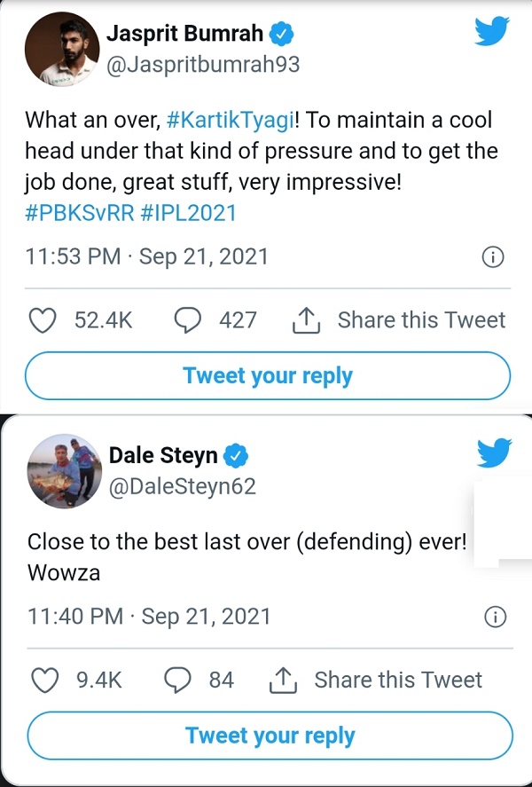Like Jasprit Bumrah's tweet with the heart icon
Image resolution: width=532 pixels, height=787 pixels.
tap(42, 320)
